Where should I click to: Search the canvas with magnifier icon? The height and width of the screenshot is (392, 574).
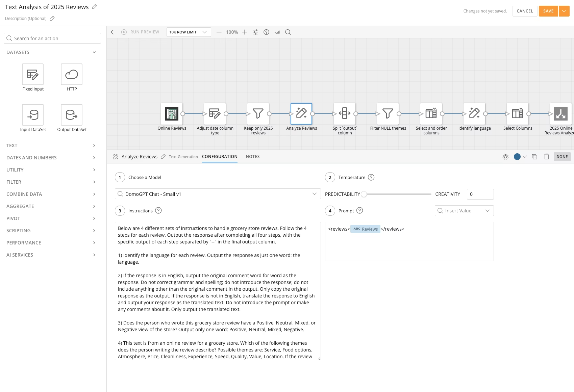pyautogui.click(x=288, y=32)
